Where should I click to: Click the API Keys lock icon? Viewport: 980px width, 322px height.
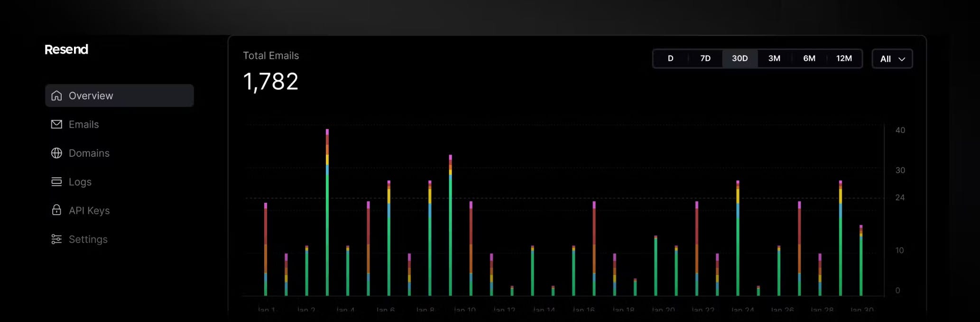click(56, 210)
